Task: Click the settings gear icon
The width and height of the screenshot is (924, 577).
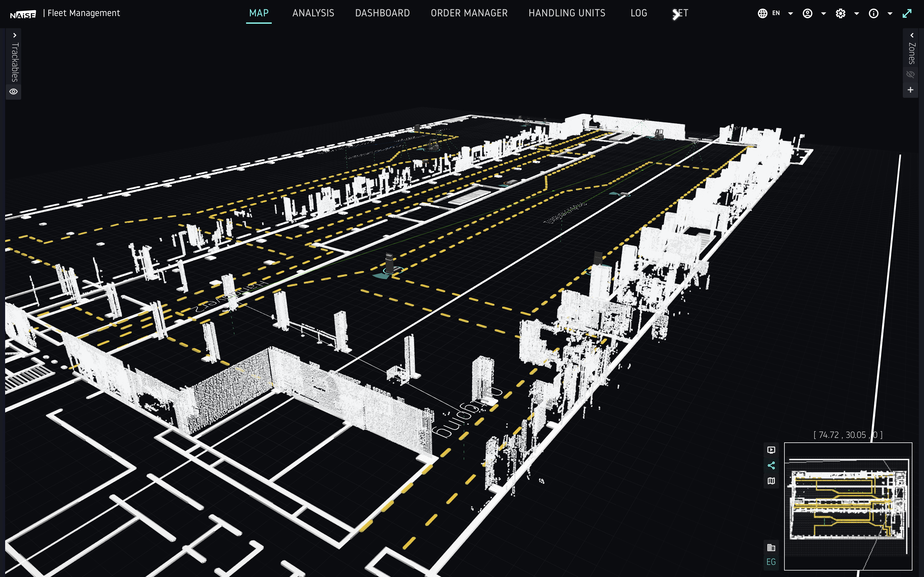Action: click(x=840, y=13)
